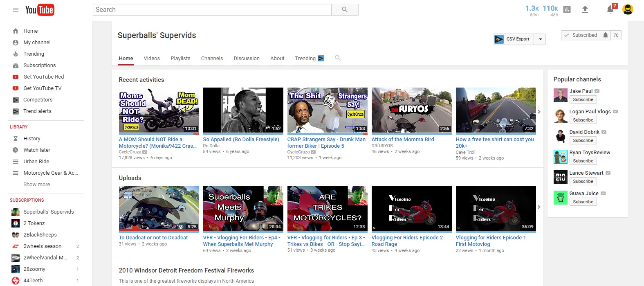Image resolution: width=644 pixels, height=286 pixels.
Task: Click the search magnifier button
Action: pos(345,10)
